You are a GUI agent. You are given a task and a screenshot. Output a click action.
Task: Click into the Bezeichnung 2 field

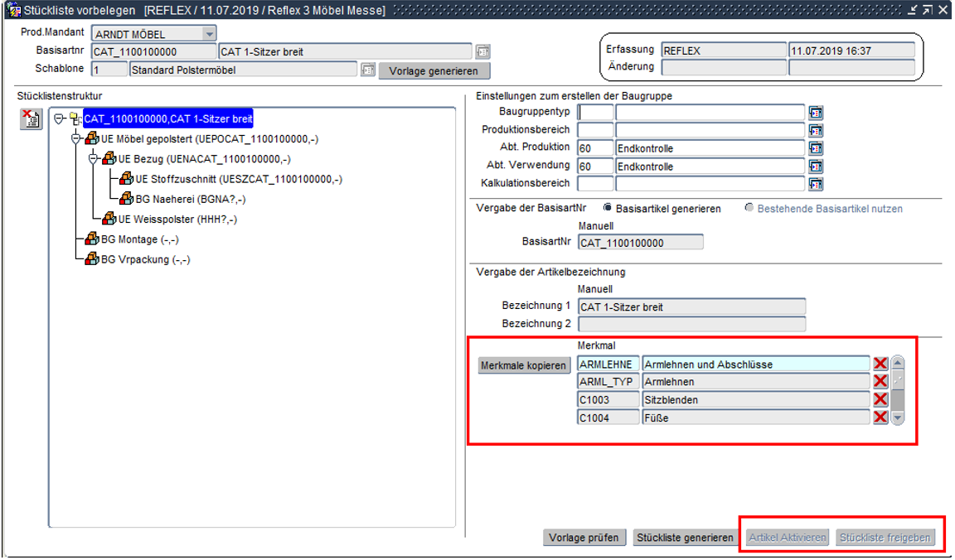click(691, 325)
